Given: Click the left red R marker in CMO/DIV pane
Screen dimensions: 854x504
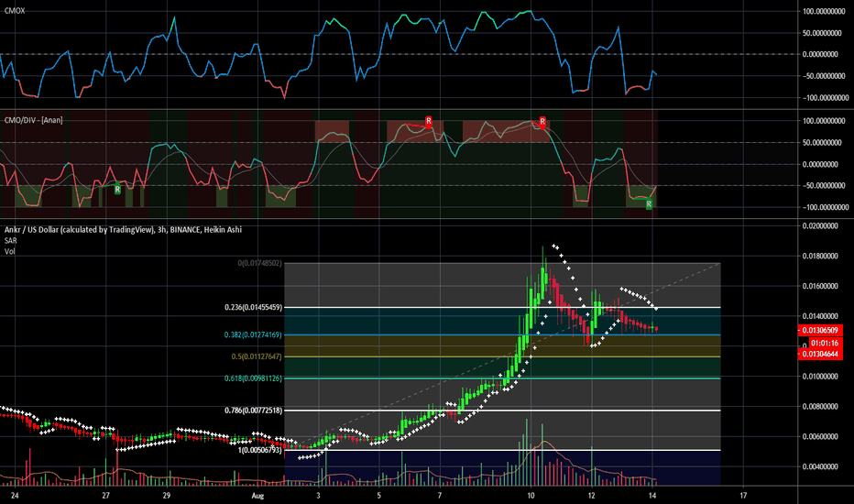Looking at the screenshot, I should pos(429,120).
